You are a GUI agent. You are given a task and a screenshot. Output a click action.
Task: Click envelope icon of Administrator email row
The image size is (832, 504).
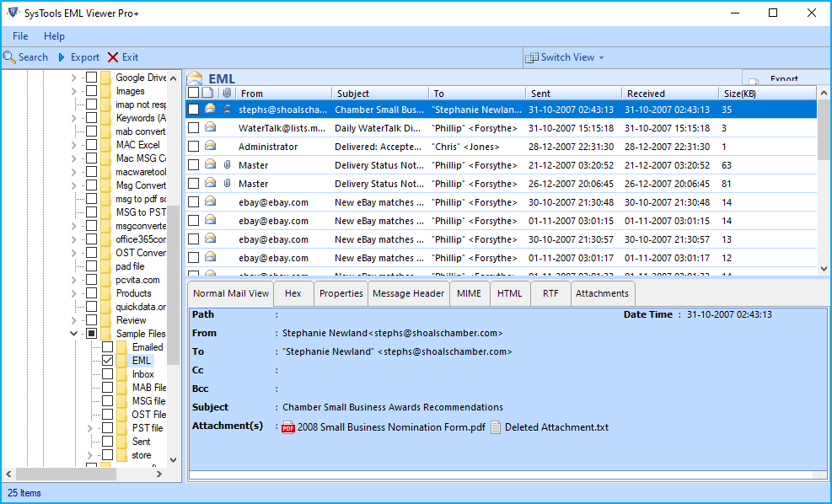210,146
